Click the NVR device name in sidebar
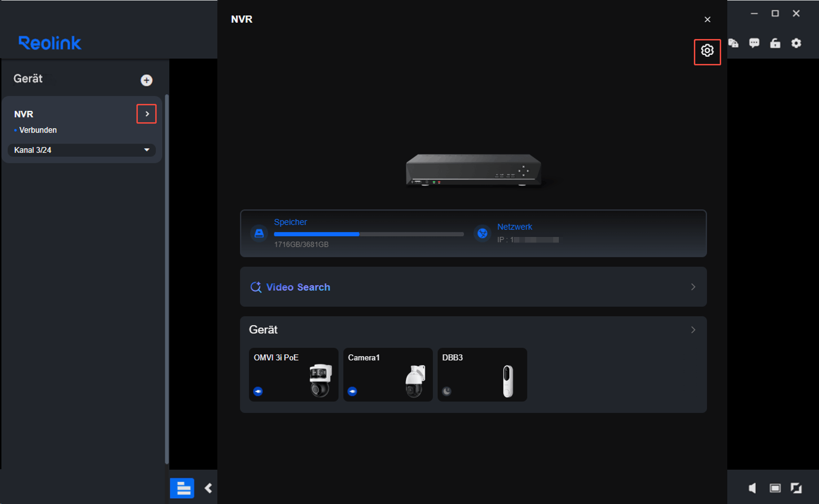Image resolution: width=819 pixels, height=504 pixels. tap(24, 114)
